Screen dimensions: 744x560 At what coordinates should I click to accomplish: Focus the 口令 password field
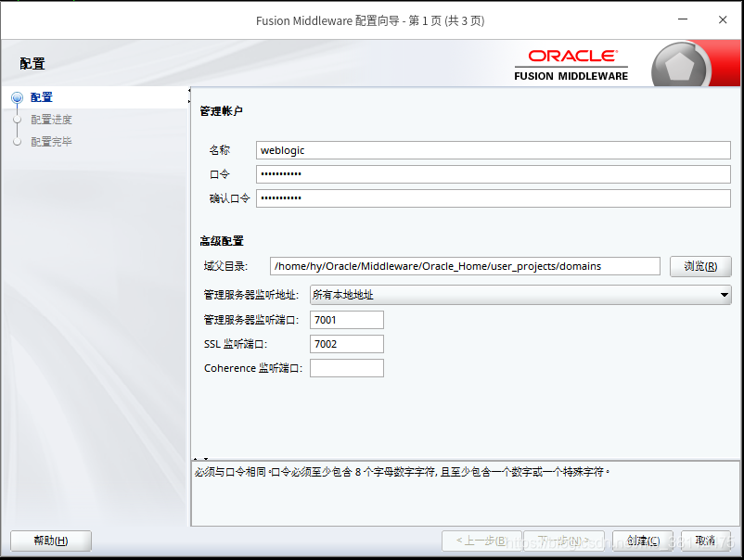coord(493,174)
